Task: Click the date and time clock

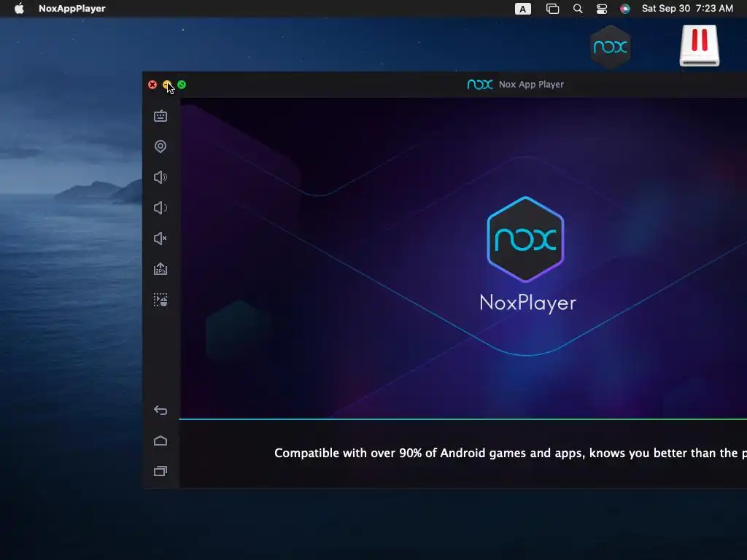Action: tap(687, 8)
